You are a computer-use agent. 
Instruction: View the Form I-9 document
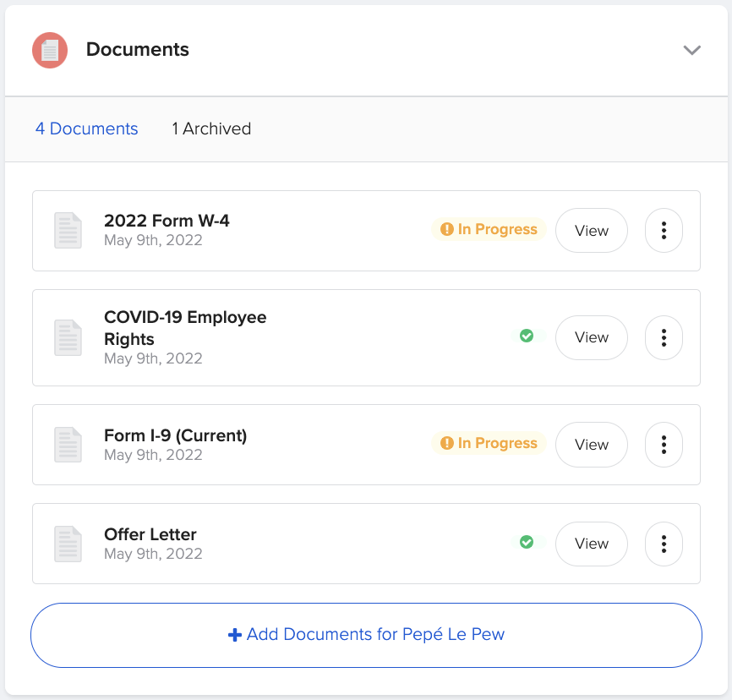(x=591, y=445)
